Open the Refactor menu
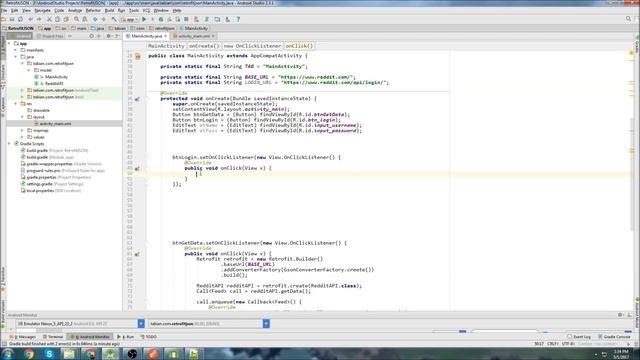The height and width of the screenshot is (360, 640). [x=93, y=10]
